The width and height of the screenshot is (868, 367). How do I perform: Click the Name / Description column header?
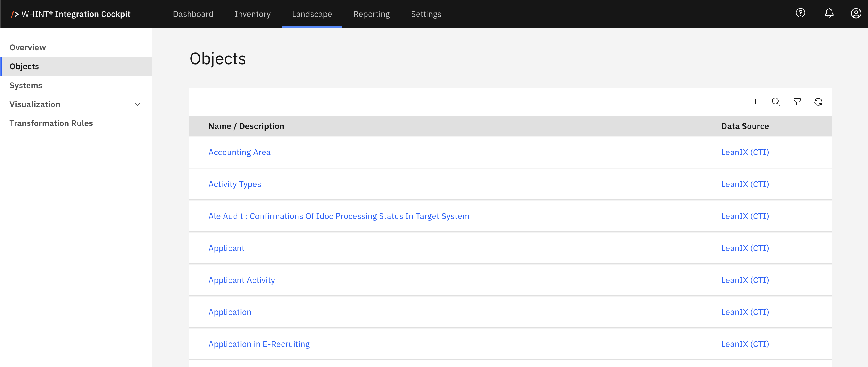[246, 126]
